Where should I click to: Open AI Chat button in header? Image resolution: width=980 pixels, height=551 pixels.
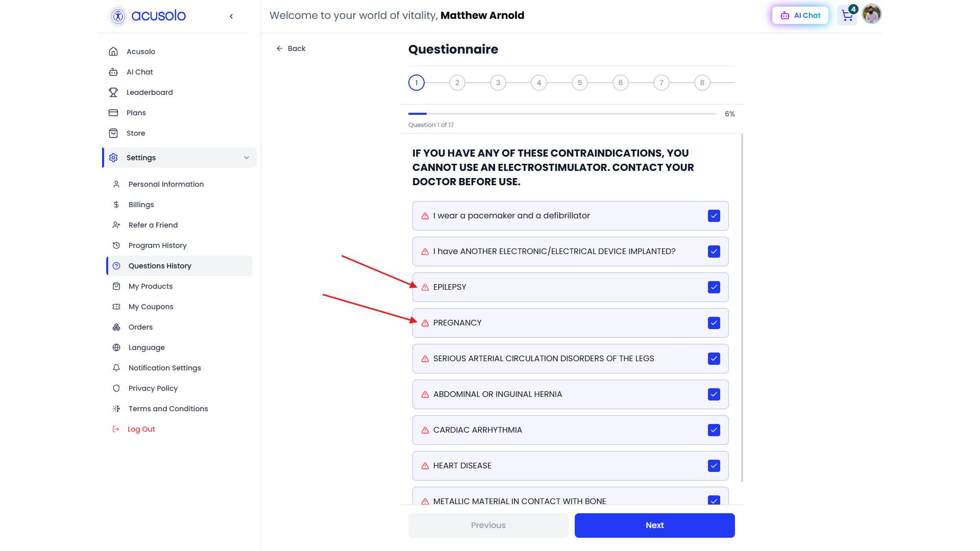click(x=800, y=15)
